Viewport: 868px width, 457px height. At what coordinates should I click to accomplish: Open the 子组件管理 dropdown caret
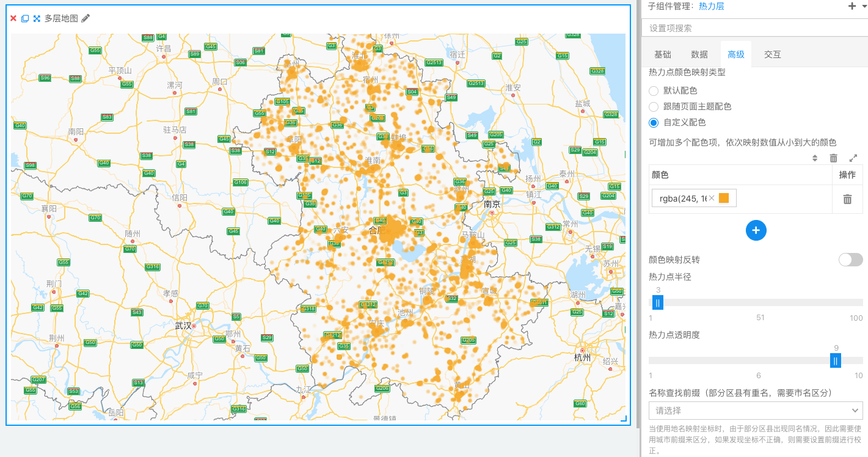click(863, 7)
